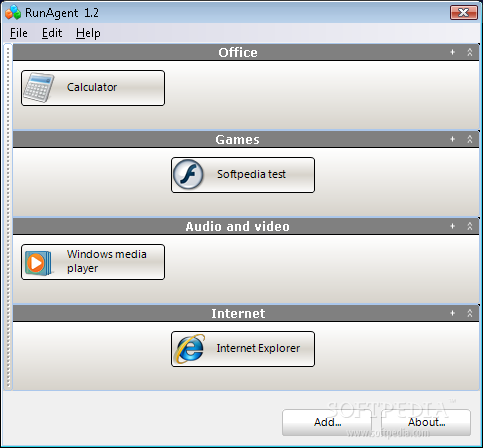Click the Internet Explorer label text
Viewport: 483px width, 448px height.
[258, 348]
